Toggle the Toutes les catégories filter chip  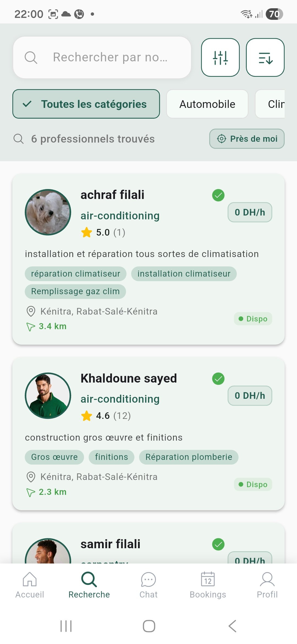click(x=86, y=104)
